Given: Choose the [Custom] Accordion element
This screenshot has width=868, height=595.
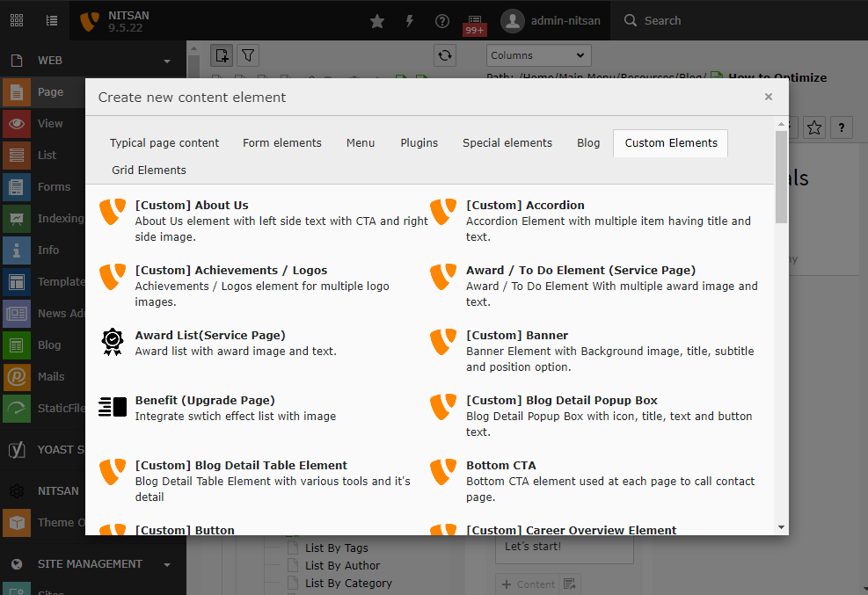Looking at the screenshot, I should pos(595,221).
